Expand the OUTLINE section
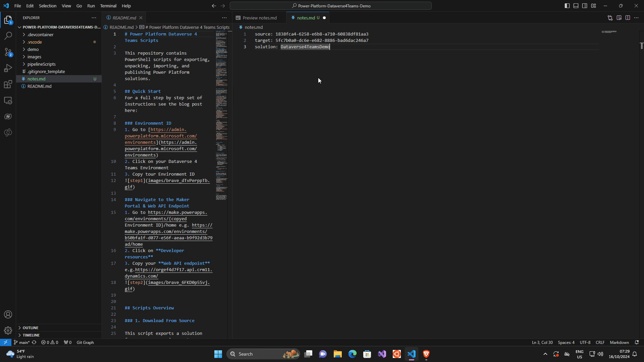 click(x=30, y=327)
